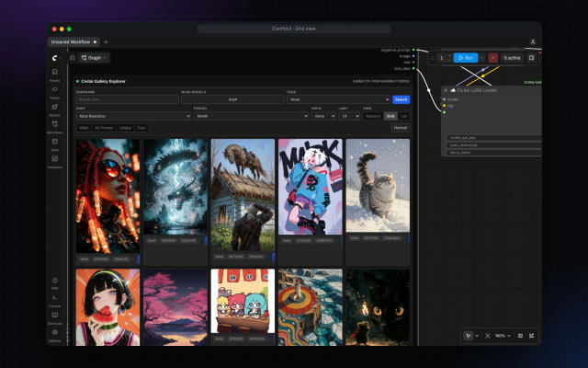Screen dimensions: 588x368
Task: Toggle the auto_download widget on LoRA Loader
Action: [494, 145]
